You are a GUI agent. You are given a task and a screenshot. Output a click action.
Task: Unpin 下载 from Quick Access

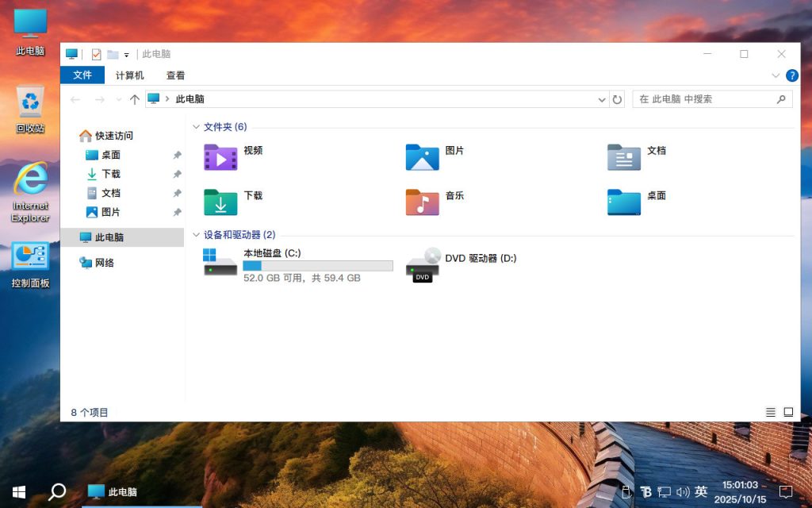pyautogui.click(x=178, y=174)
